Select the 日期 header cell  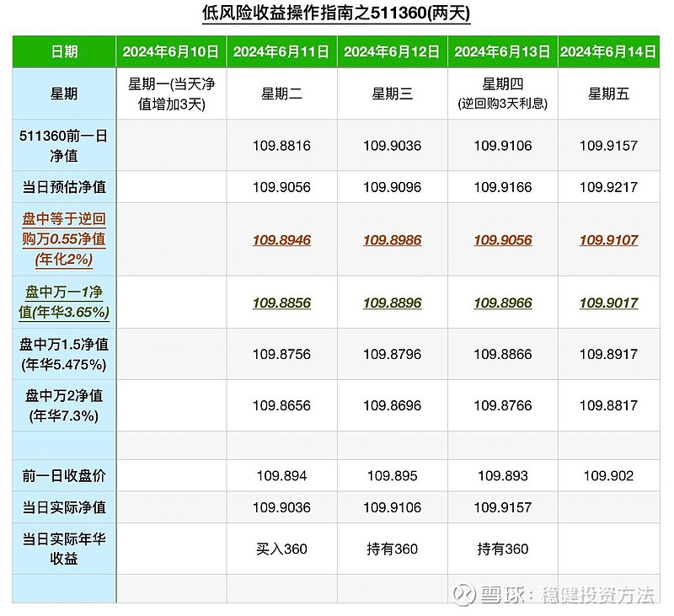(62, 51)
